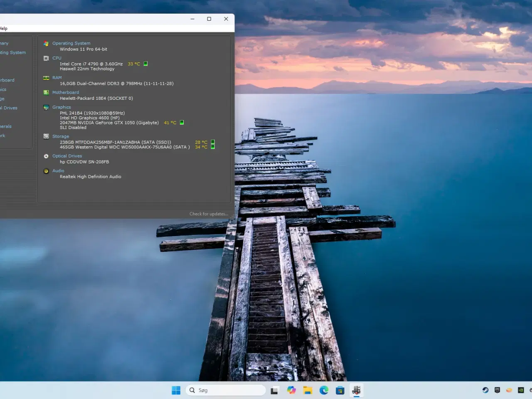Click the '2047MB NVIDIA GeForce GTX 1050' line
The width and height of the screenshot is (532, 399).
click(x=109, y=123)
